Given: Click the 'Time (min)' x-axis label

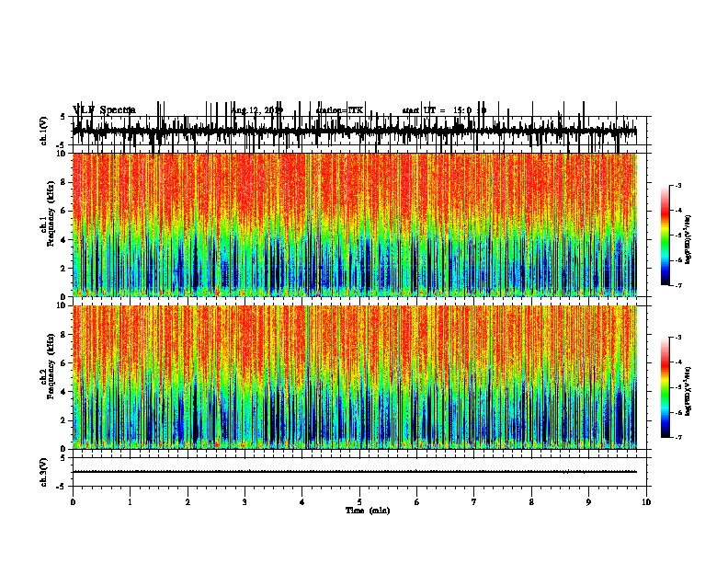Looking at the screenshot, I should [x=368, y=511].
